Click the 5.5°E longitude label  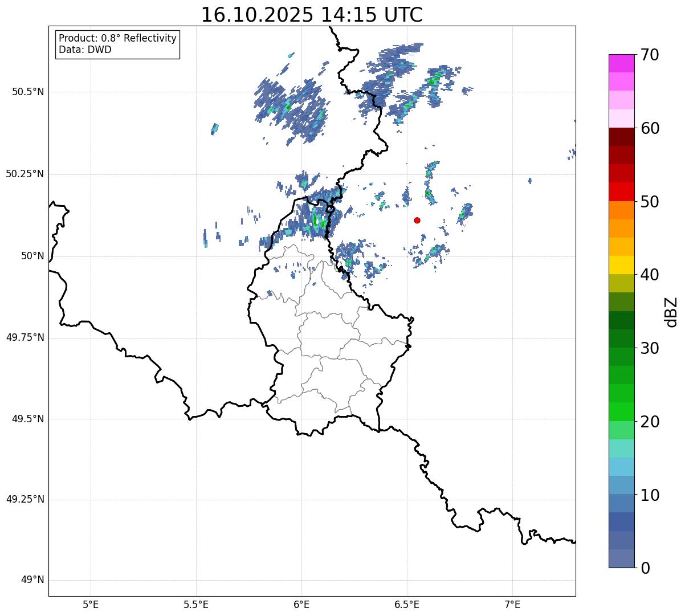pos(196,605)
